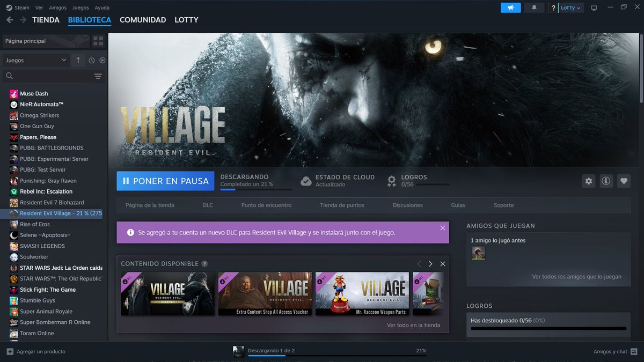Click the download progress bar at bottom
Image resolution: width=644 pixels, height=362 pixels.
point(337,355)
